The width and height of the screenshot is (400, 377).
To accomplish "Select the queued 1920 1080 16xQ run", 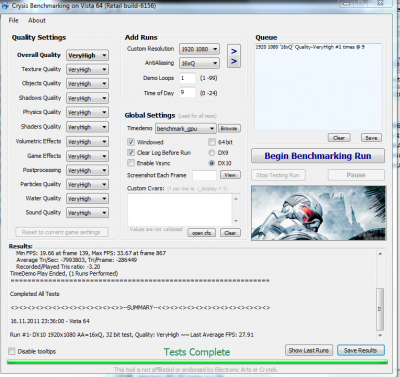I will [x=310, y=47].
